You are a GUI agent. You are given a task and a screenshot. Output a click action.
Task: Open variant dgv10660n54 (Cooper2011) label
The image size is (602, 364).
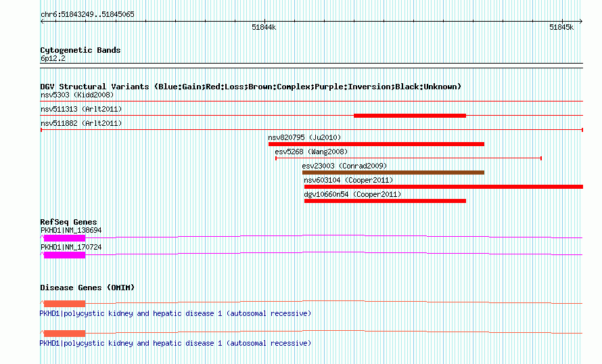point(352,194)
